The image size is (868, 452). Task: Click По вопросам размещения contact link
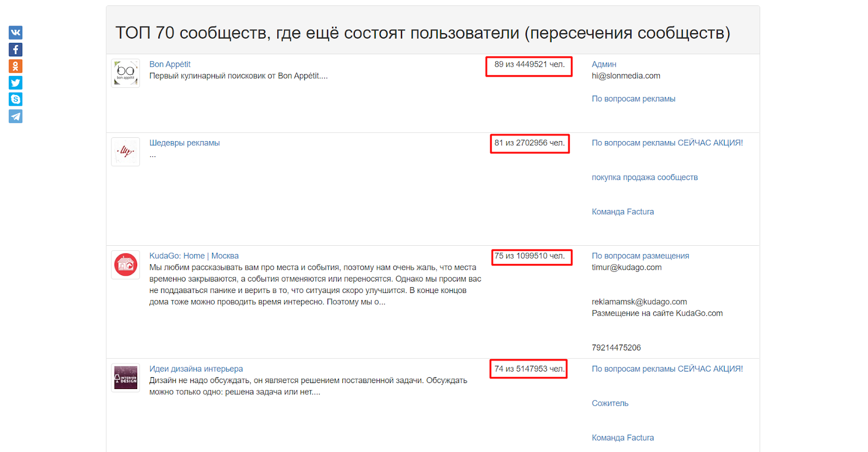click(640, 256)
